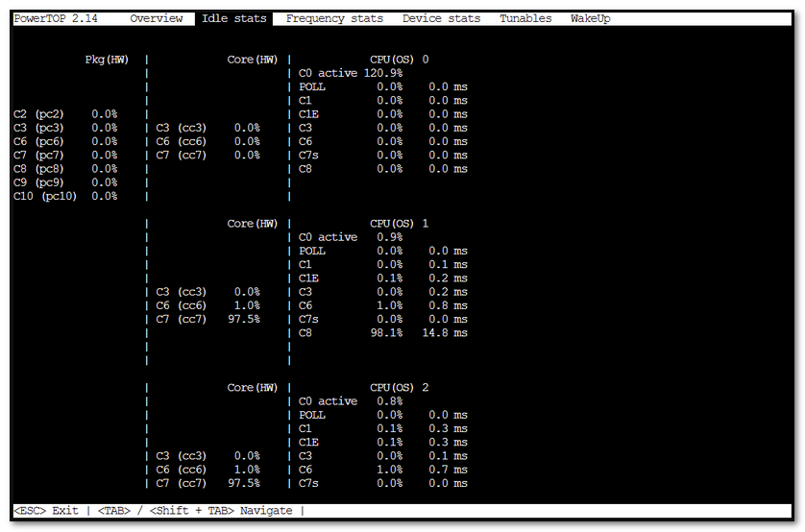Click the PowerTOP 2.14 title text
Image resolution: width=805 pixels, height=532 pixels.
tap(56, 18)
